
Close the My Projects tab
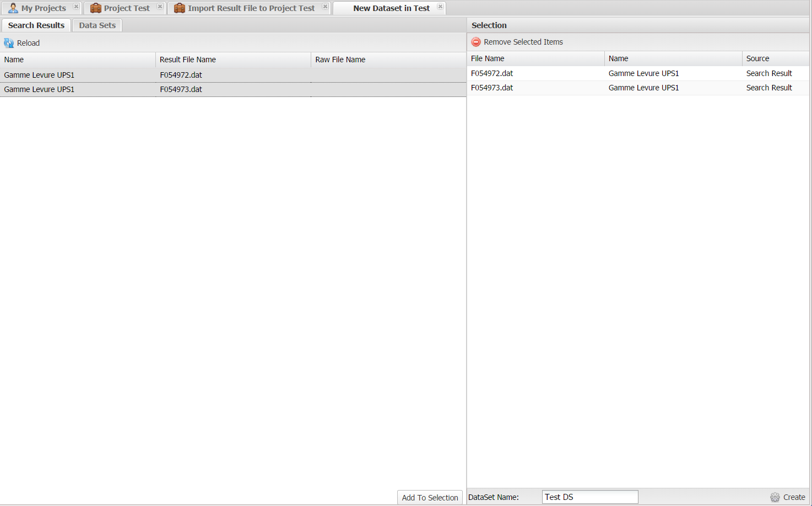click(76, 7)
